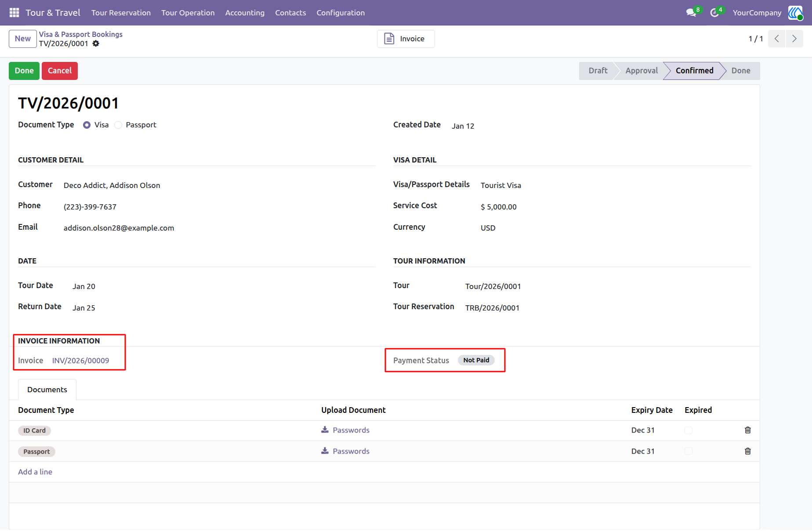
Task: Set the status to Approval stage
Action: pos(642,71)
